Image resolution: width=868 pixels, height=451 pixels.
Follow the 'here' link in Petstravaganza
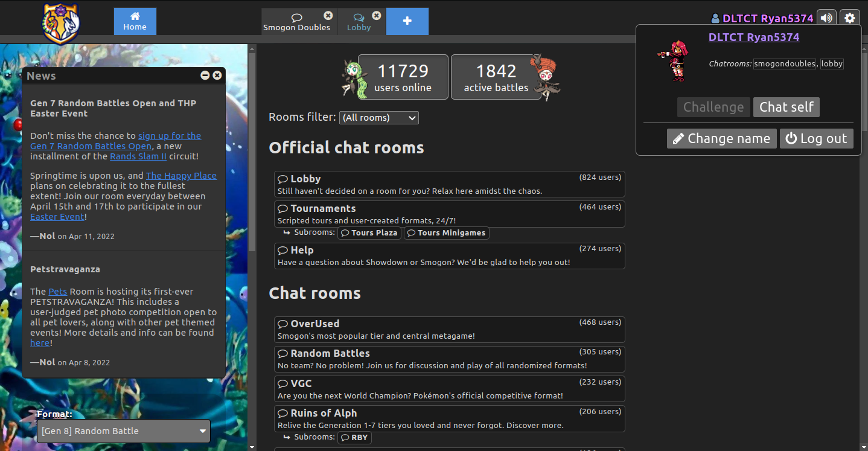pos(40,343)
